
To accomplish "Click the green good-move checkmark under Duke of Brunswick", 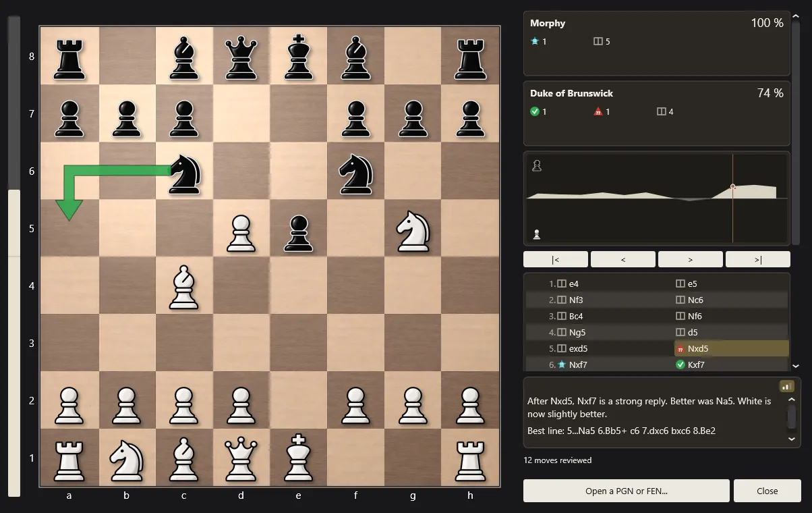I will (535, 111).
